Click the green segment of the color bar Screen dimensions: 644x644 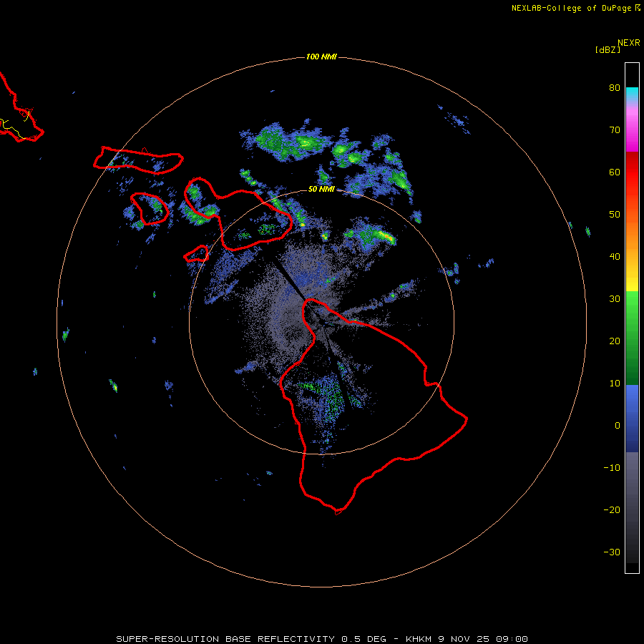click(632, 338)
